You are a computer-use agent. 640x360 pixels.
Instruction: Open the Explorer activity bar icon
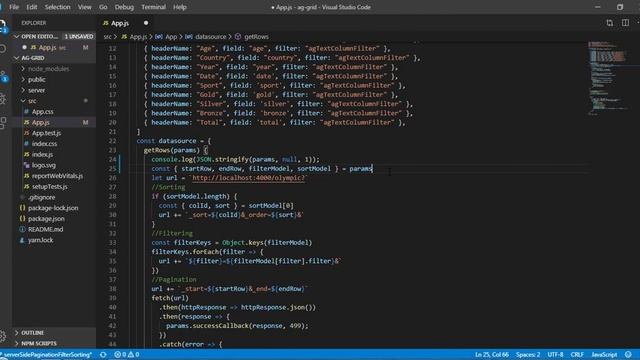click(x=3, y=25)
